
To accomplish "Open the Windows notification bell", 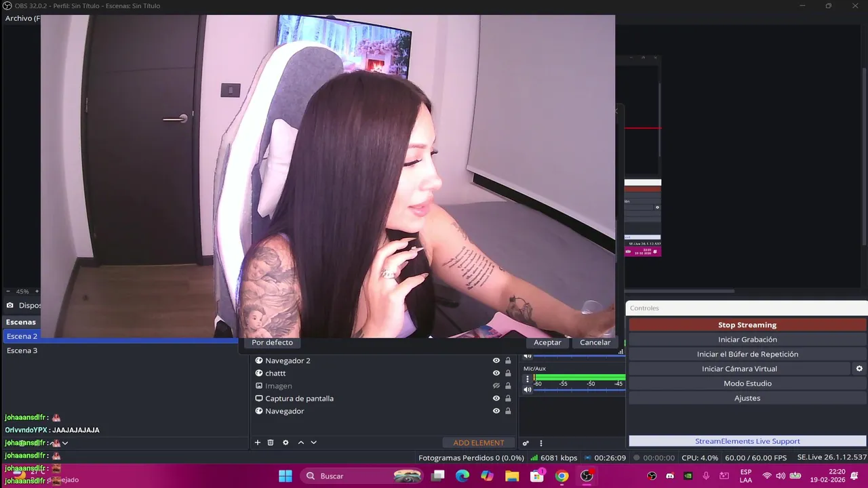I will coord(854,476).
